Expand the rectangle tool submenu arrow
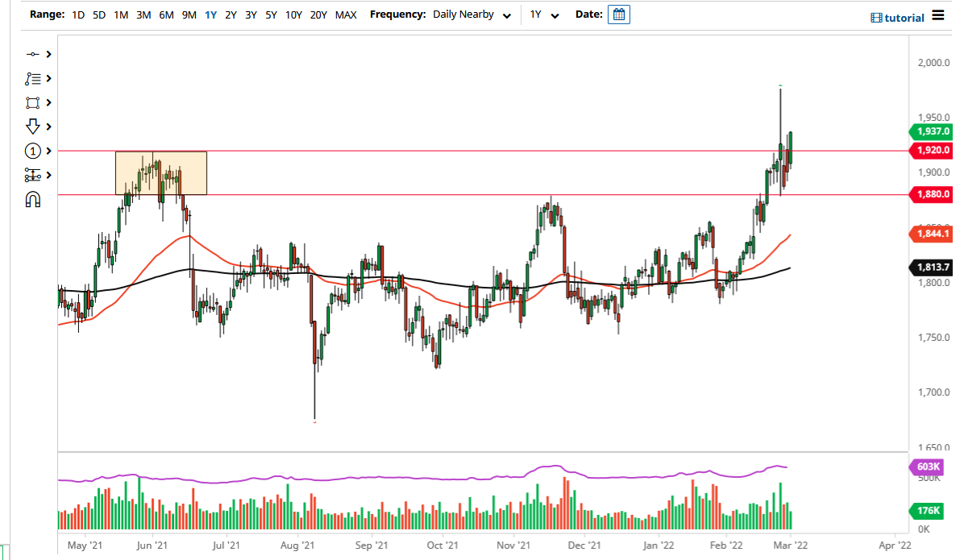This screenshot has width=964, height=560. point(48,102)
